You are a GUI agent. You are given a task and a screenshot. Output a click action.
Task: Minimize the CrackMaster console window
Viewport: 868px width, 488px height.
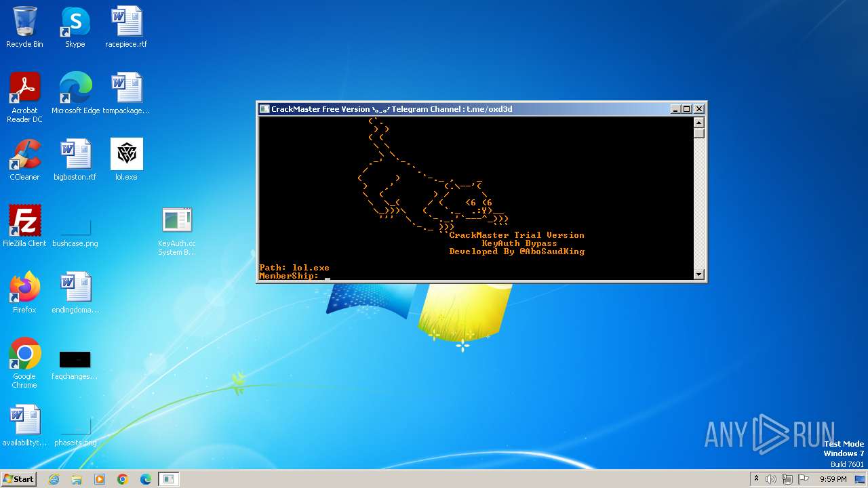(x=675, y=109)
